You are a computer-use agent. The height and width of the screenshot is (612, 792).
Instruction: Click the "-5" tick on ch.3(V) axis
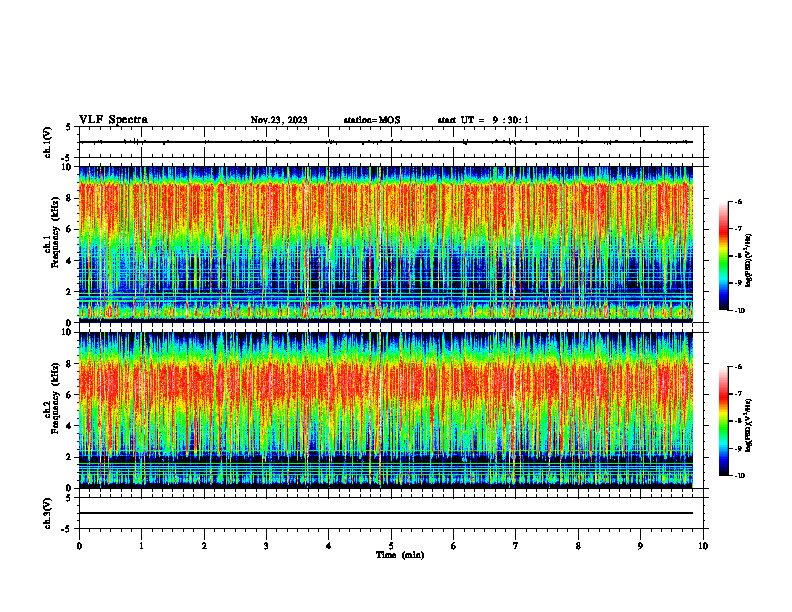(x=67, y=529)
